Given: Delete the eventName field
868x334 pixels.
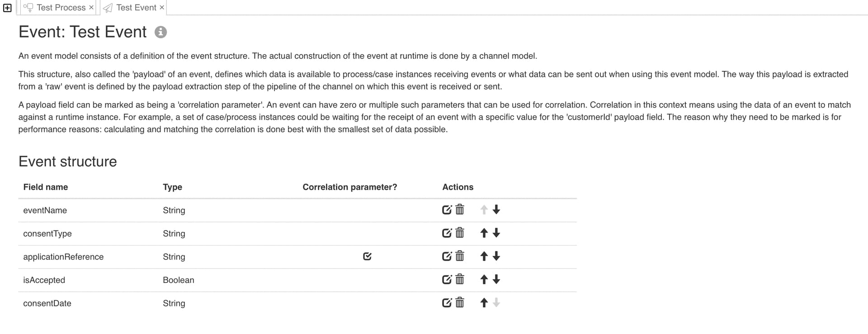Looking at the screenshot, I should 460,210.
